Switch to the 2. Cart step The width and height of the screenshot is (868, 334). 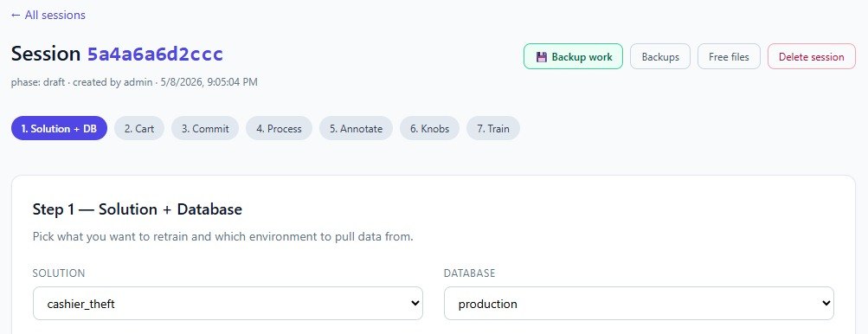click(139, 129)
